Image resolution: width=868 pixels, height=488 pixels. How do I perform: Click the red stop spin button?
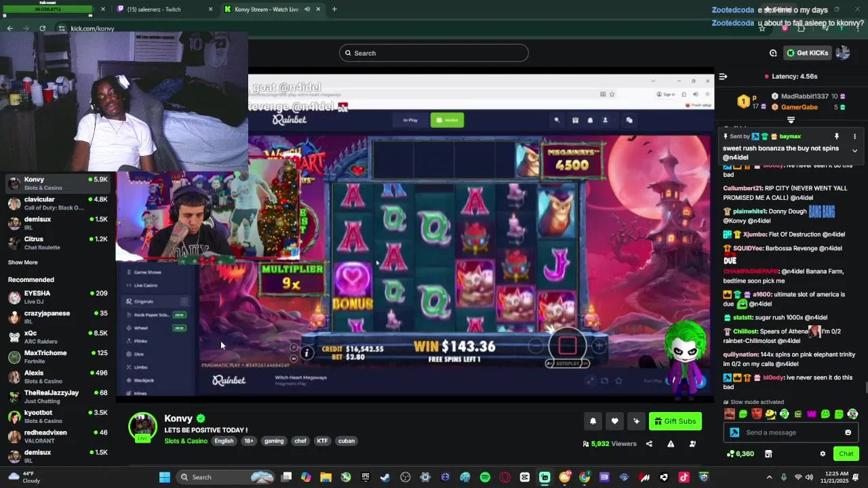coord(568,346)
